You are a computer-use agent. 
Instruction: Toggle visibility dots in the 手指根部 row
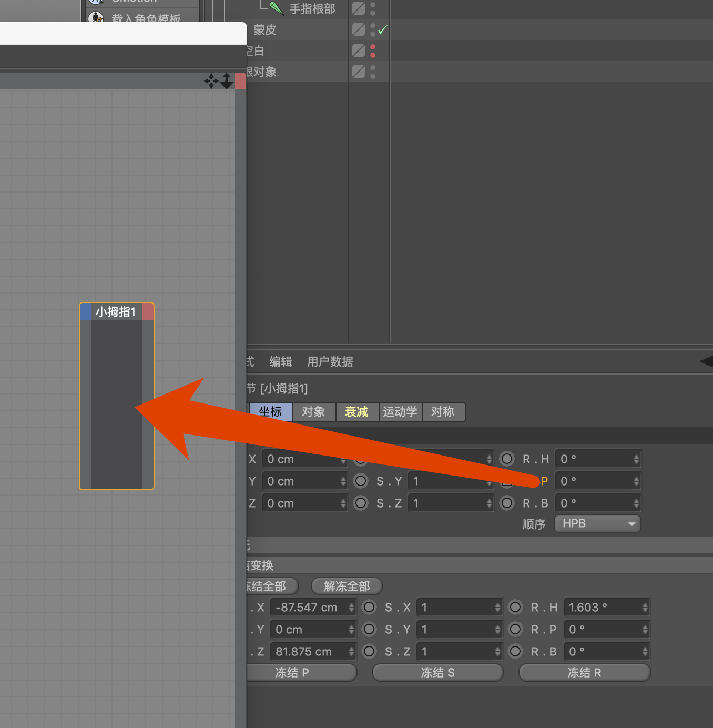click(x=373, y=8)
